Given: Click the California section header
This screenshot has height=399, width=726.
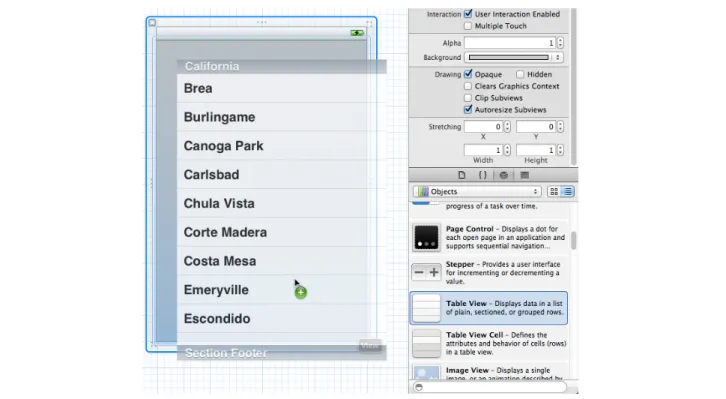Looking at the screenshot, I should click(282, 66).
